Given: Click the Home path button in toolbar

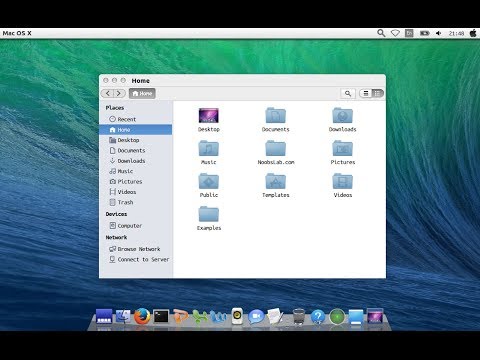Looking at the screenshot, I should [x=142, y=93].
